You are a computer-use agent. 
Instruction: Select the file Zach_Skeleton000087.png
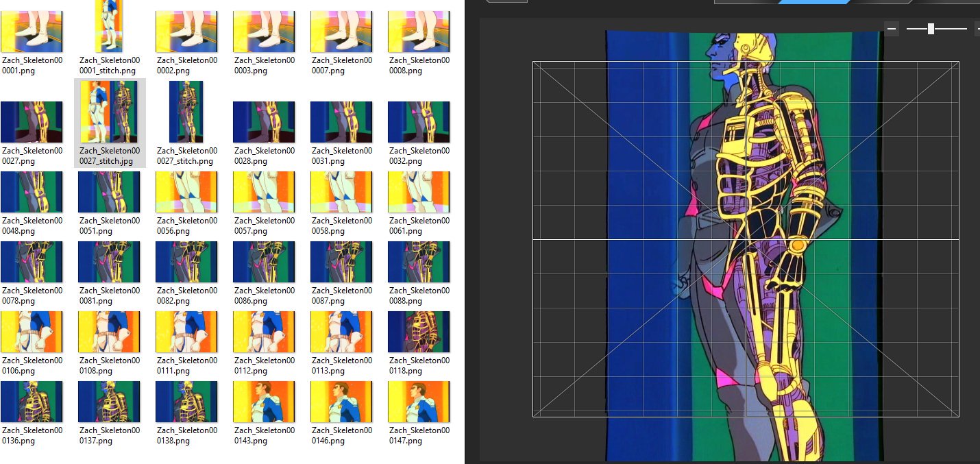342,273
